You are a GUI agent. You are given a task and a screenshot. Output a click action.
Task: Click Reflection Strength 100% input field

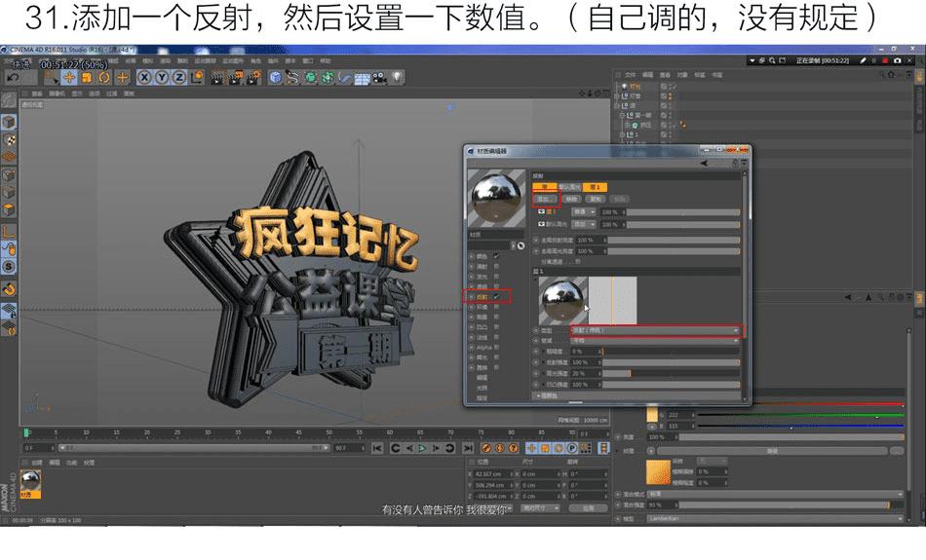pyautogui.click(x=585, y=362)
